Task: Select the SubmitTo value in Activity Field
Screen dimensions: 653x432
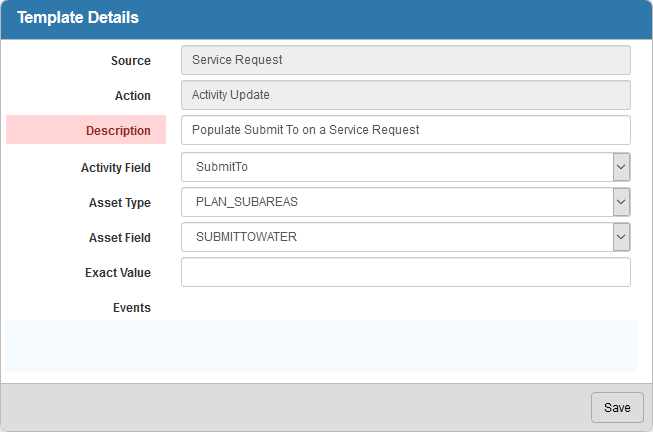Action: click(222, 167)
